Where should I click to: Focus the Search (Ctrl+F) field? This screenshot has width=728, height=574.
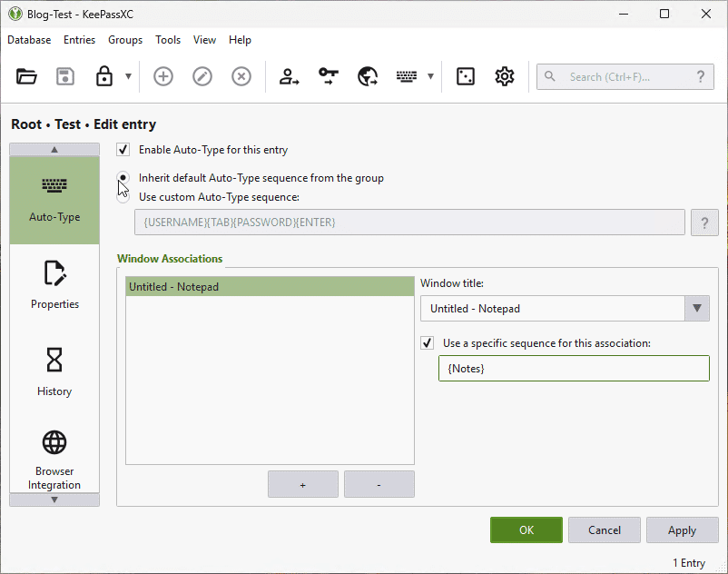click(625, 76)
